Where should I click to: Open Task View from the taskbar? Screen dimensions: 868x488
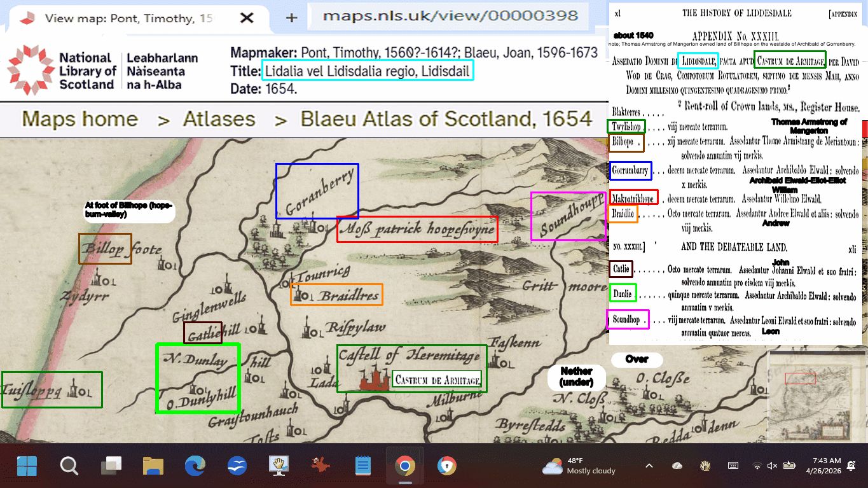(111, 466)
